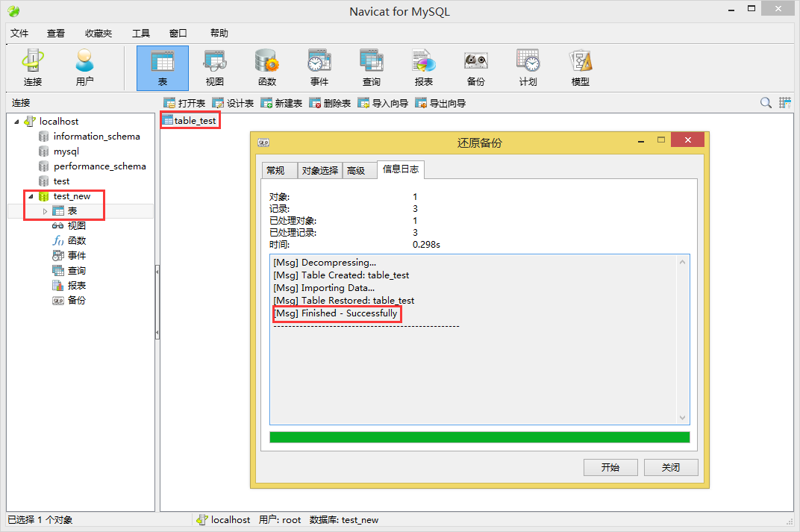Image resolution: width=800 pixels, height=532 pixels.
Task: Click the 关闭 close button
Action: [671, 467]
